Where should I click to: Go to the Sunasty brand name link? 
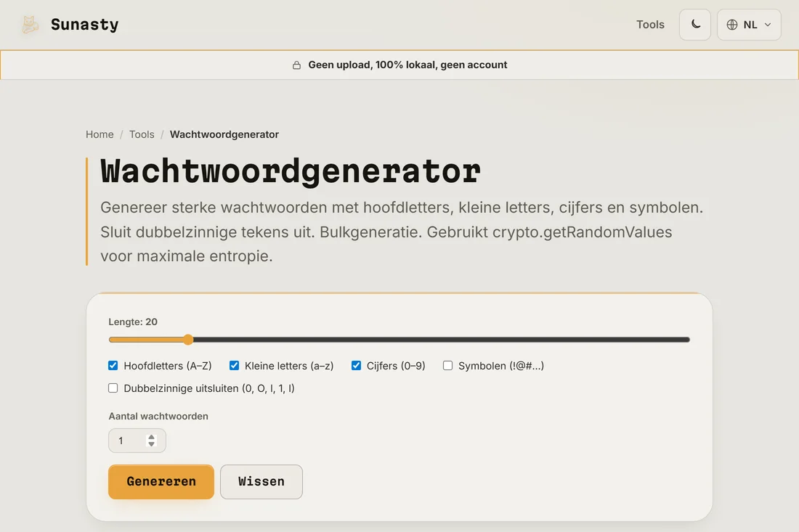[84, 25]
